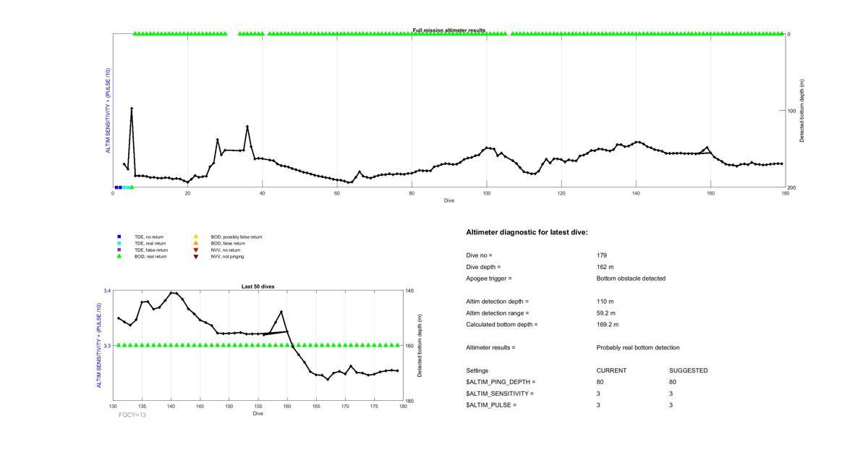868x450 pixels.
Task: Click the 'Altimeter results =' label
Action: point(491,348)
